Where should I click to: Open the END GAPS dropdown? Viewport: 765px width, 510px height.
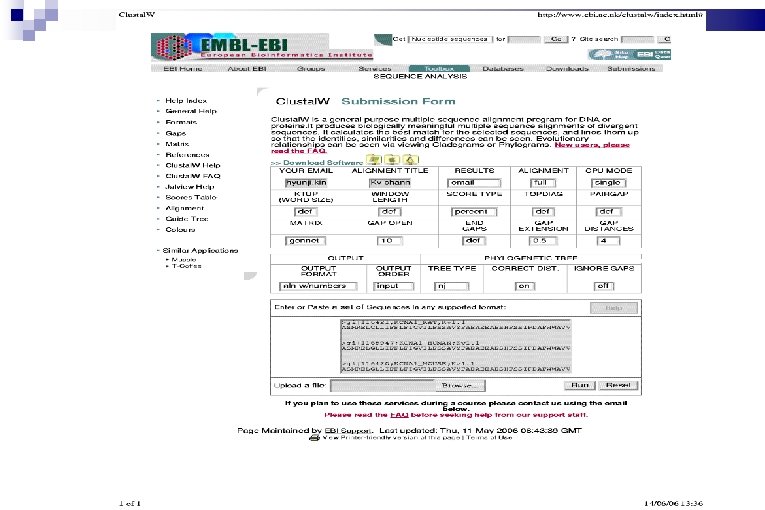tap(474, 241)
